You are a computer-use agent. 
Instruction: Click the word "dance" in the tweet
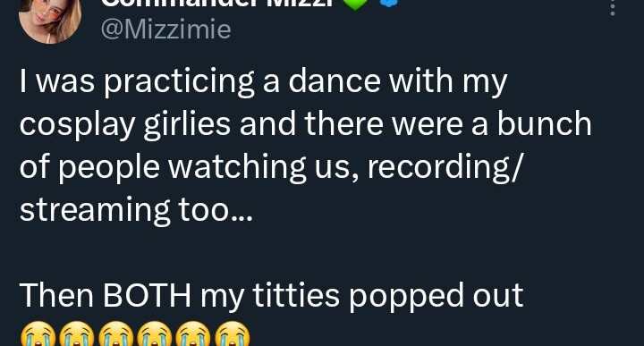[335, 80]
